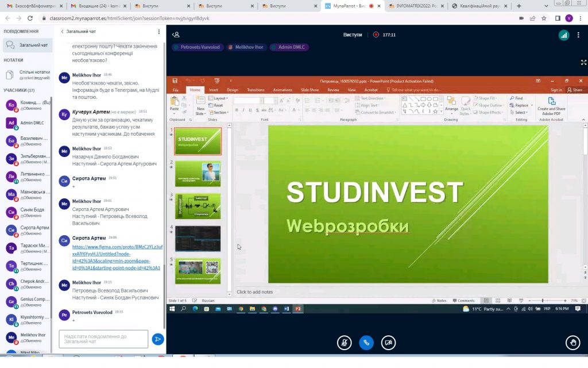Turn on webcam sharing

(389, 343)
